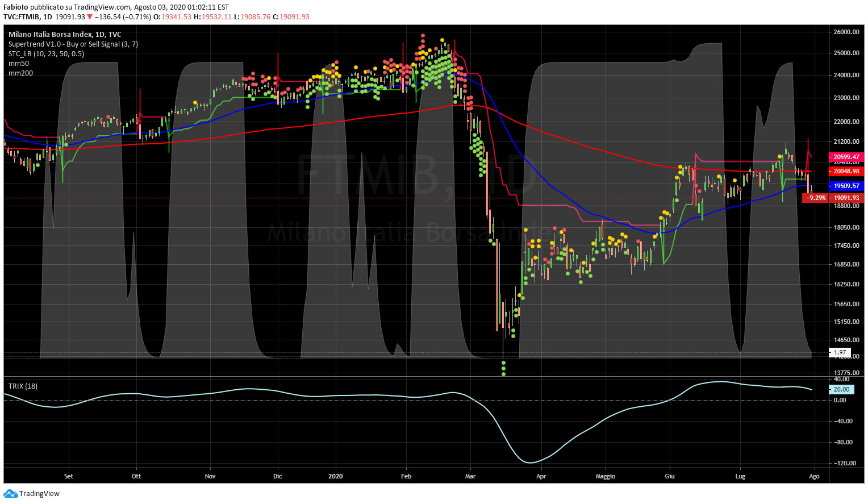Viewport: 868px width, 504px height.
Task: Click the close price value C:19091.93
Action: point(291,17)
